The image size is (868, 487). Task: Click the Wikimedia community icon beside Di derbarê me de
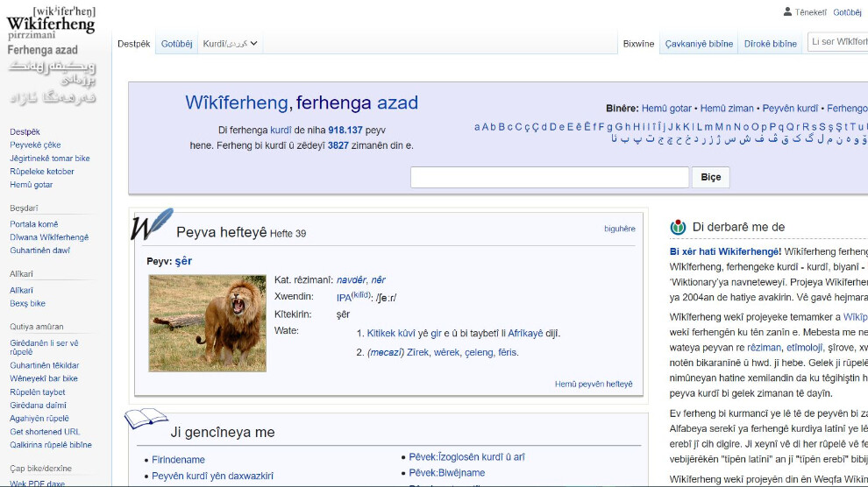tap(678, 227)
